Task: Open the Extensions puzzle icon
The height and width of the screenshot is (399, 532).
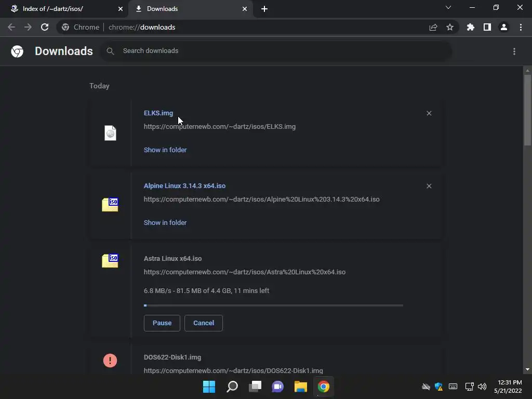Action: pyautogui.click(x=471, y=27)
